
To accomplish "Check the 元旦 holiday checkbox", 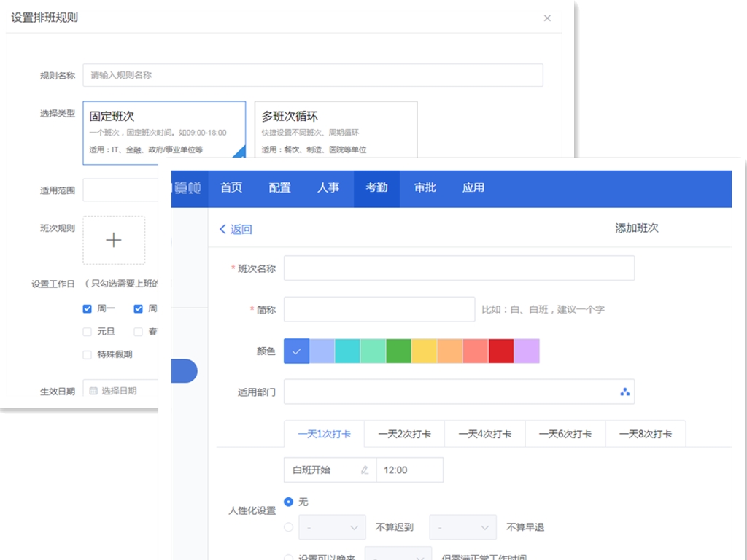I will coord(87,332).
